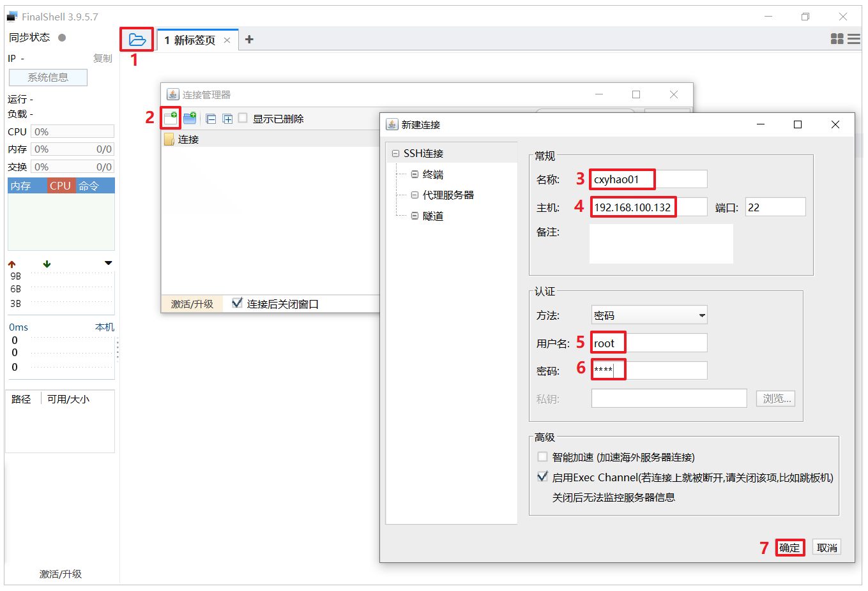Enable 智能加速 checkbox

click(x=542, y=457)
